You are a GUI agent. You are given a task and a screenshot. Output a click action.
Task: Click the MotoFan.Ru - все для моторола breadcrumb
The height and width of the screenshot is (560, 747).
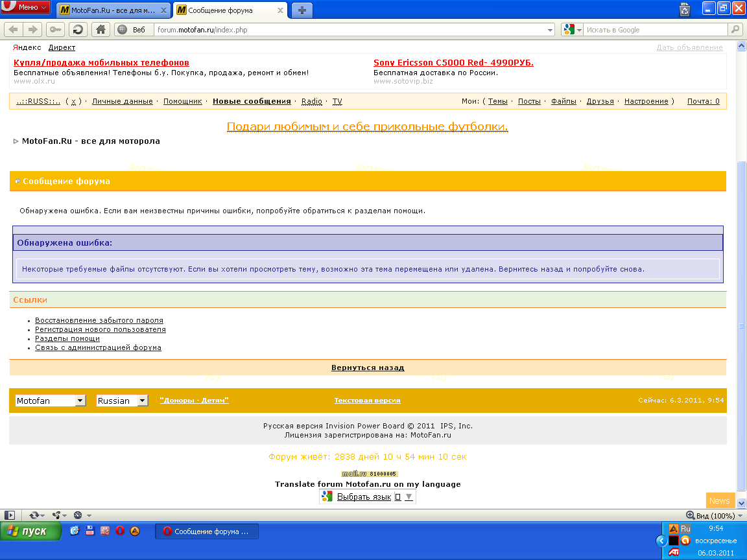(x=91, y=141)
